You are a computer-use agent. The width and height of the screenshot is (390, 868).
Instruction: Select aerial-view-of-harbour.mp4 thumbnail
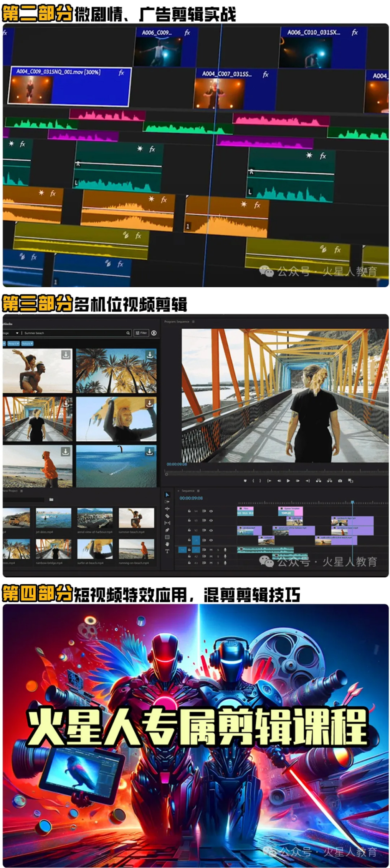[x=95, y=518]
